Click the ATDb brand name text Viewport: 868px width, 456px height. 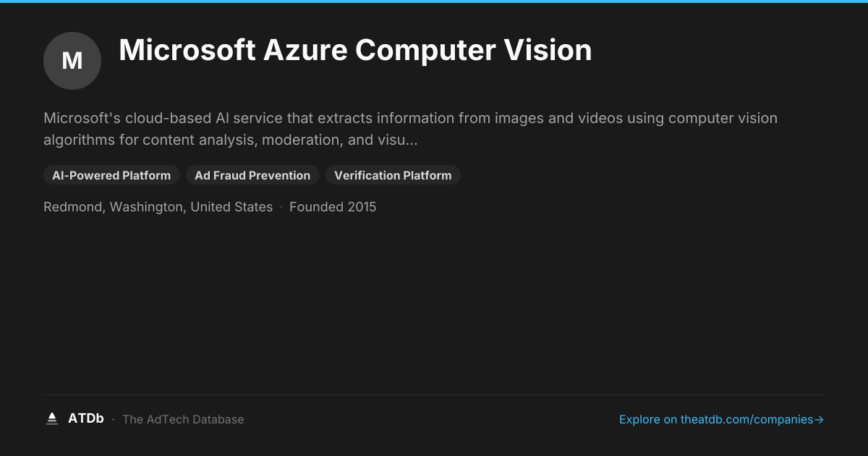(x=86, y=418)
